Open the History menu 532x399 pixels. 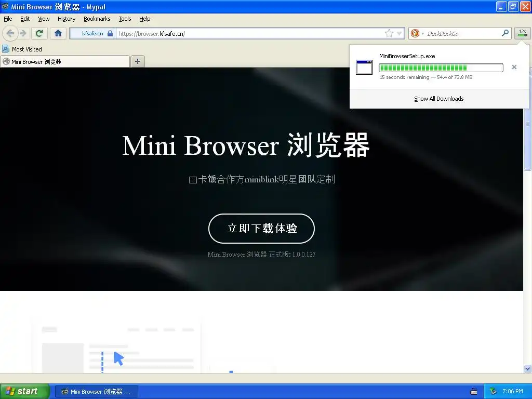[x=66, y=19]
